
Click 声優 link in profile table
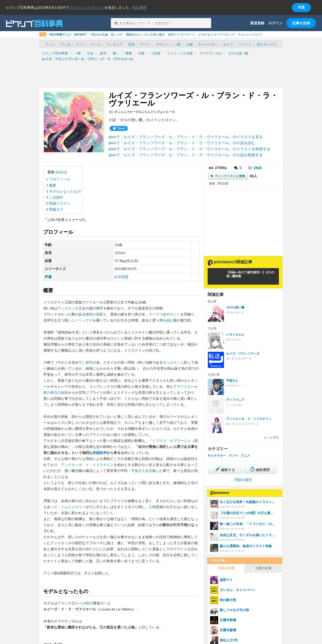(x=48, y=277)
